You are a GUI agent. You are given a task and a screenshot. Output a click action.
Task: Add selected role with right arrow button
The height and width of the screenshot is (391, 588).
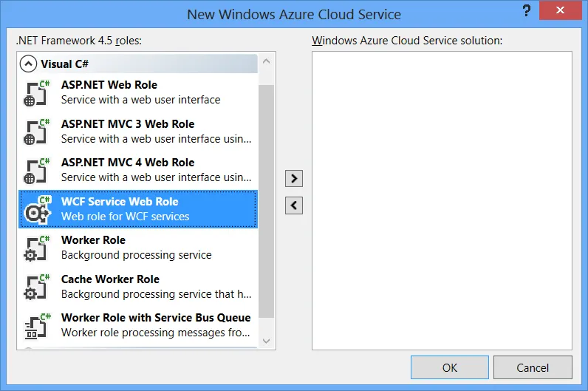(293, 178)
